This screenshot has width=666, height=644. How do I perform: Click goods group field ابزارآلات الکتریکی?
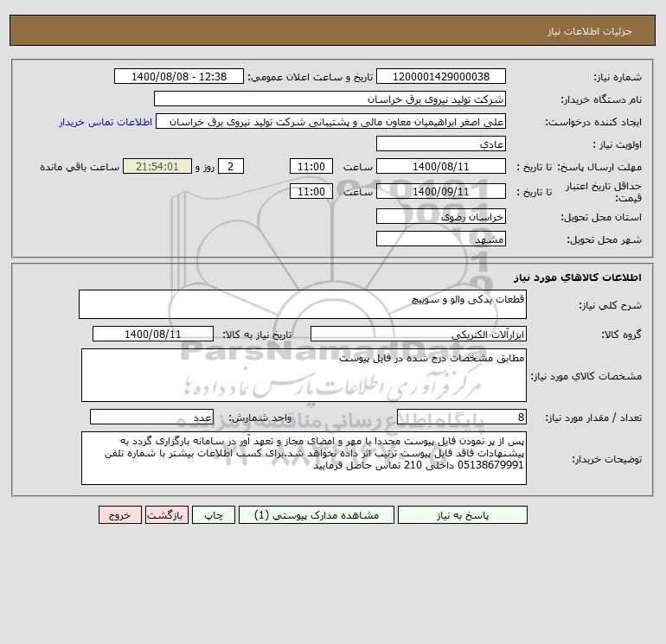click(419, 334)
